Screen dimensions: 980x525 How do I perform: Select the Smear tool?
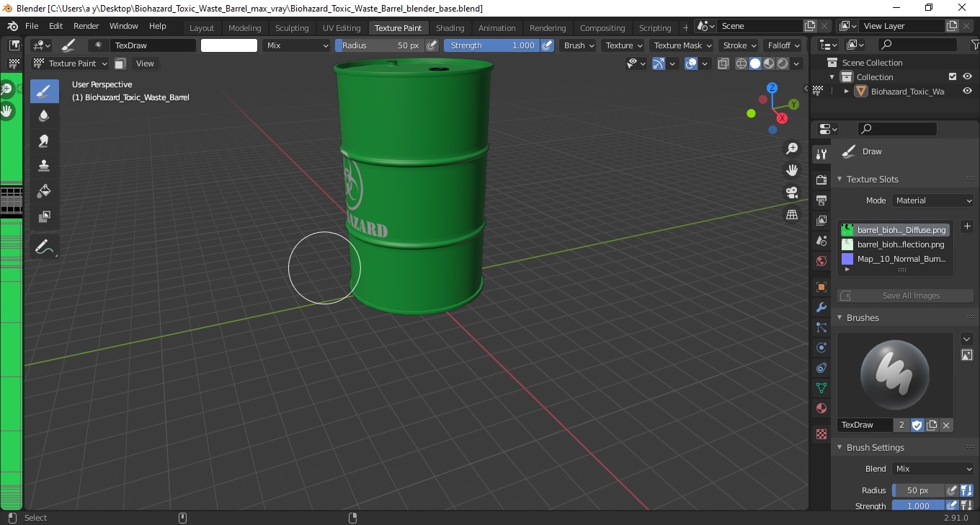click(44, 141)
